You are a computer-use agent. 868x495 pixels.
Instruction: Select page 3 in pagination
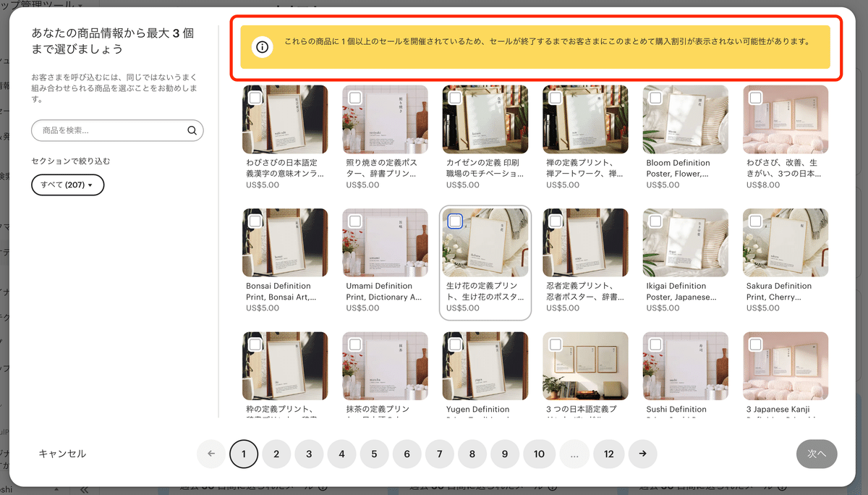tap(309, 454)
